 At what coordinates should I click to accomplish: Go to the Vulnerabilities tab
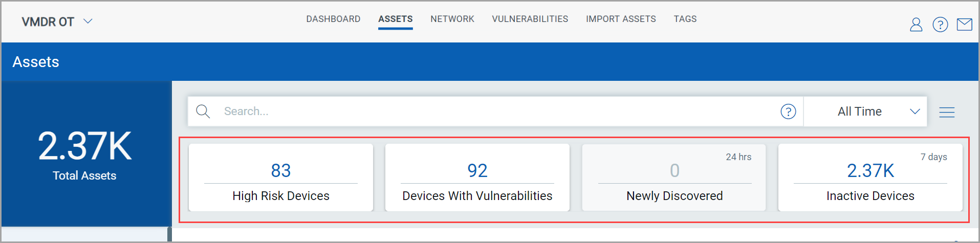click(530, 19)
